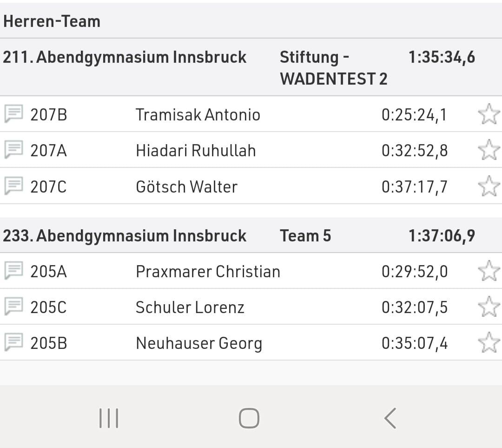The width and height of the screenshot is (502, 448).
Task: Toggle favorite star for Götsch Walter
Action: click(x=489, y=186)
